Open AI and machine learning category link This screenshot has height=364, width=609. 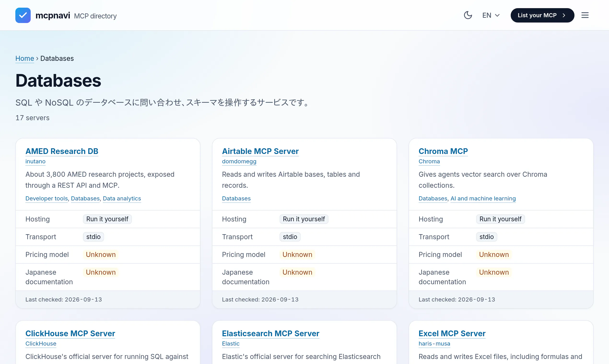(x=483, y=199)
